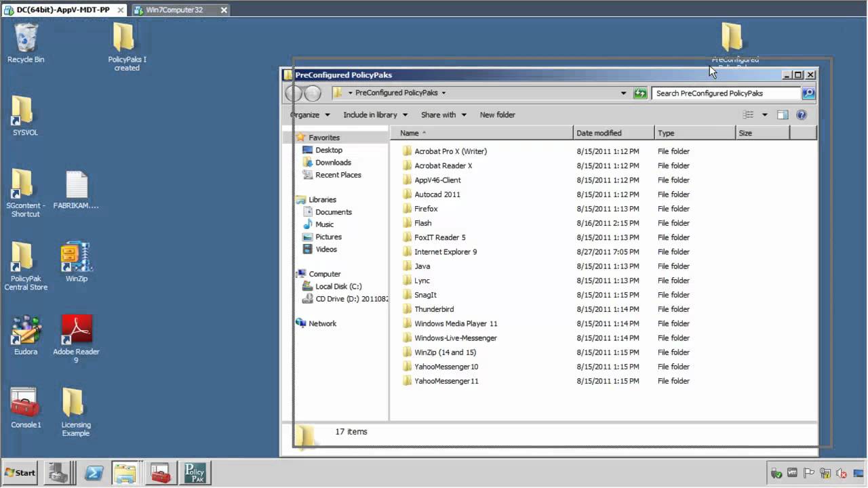Open the Start menu

[20, 472]
